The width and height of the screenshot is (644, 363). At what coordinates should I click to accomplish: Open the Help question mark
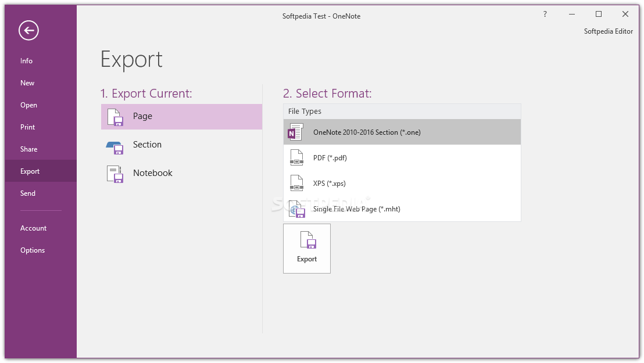pyautogui.click(x=545, y=15)
